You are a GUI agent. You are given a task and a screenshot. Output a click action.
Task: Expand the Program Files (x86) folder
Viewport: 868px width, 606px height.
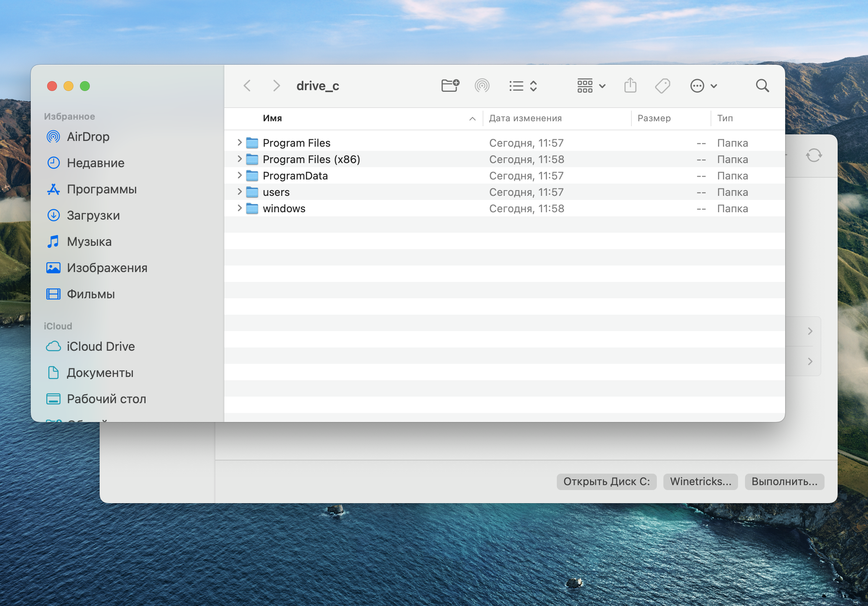coord(239,159)
